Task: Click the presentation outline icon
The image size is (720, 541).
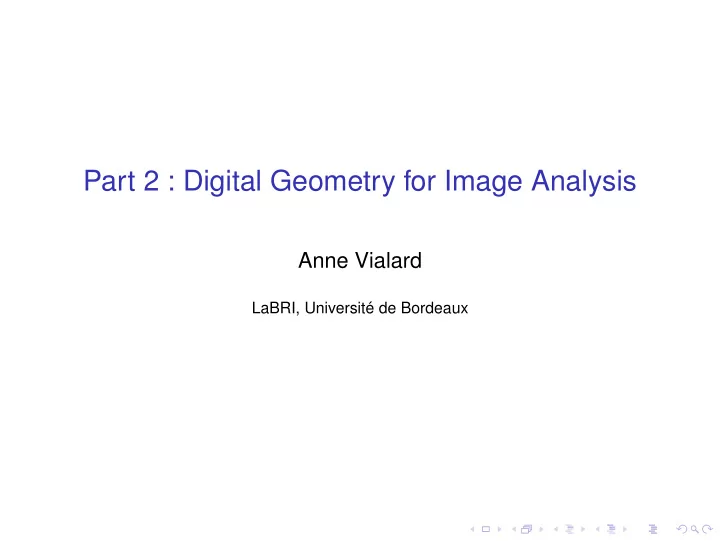Action: pos(653,529)
